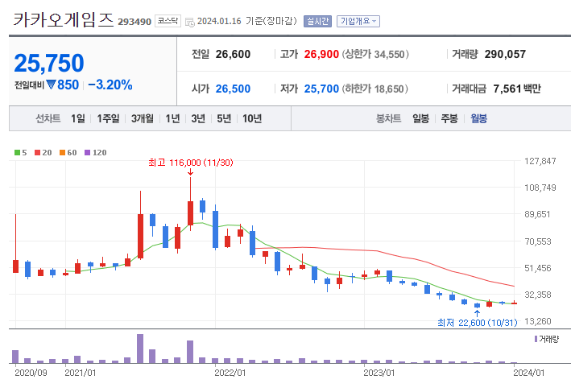Click the lower limit text 하한가 18,650
Viewport: 571px width, 392px height.
click(x=374, y=89)
